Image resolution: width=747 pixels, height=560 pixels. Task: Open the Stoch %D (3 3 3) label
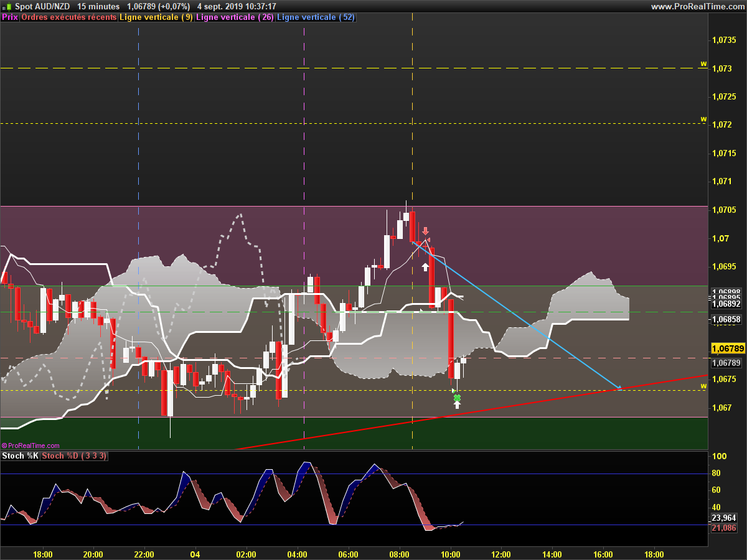tap(74, 456)
